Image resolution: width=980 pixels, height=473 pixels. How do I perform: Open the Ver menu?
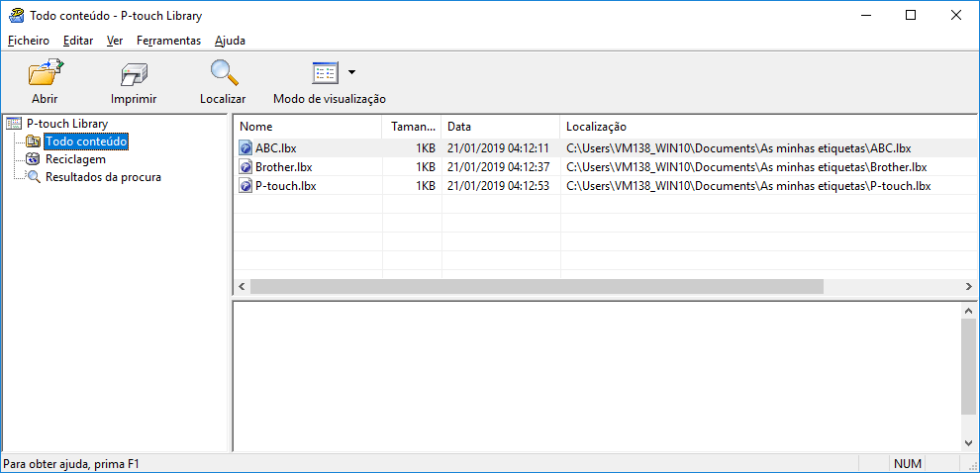tap(115, 41)
